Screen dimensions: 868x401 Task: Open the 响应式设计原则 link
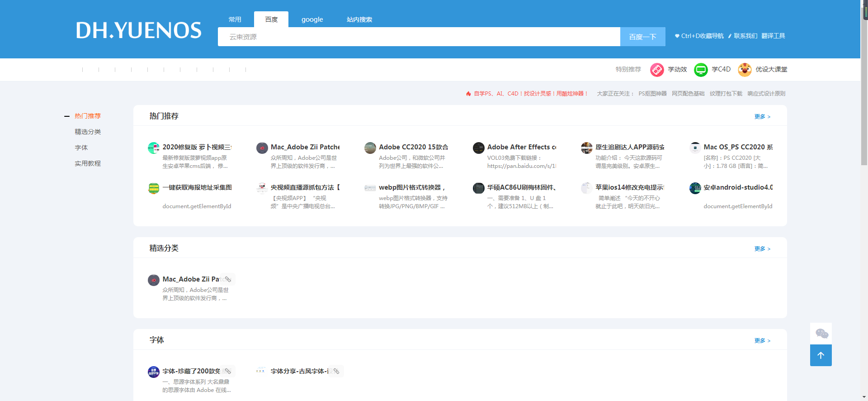click(x=766, y=94)
